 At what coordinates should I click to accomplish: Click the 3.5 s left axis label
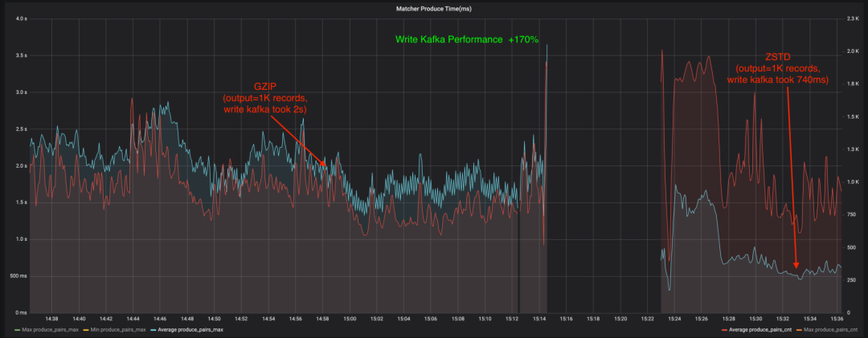[x=22, y=56]
